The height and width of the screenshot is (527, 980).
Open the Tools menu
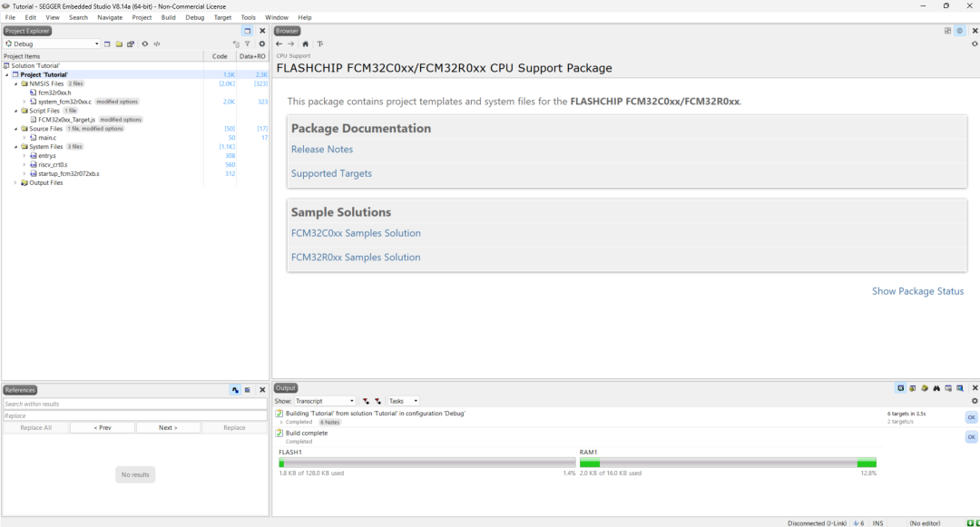point(248,17)
